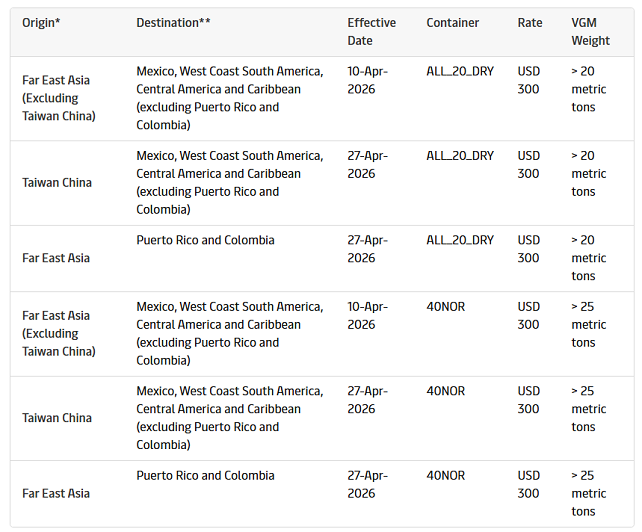Click the 10-Apr-2026 date beside the 40NOR container
642x532 pixels.
368,316
